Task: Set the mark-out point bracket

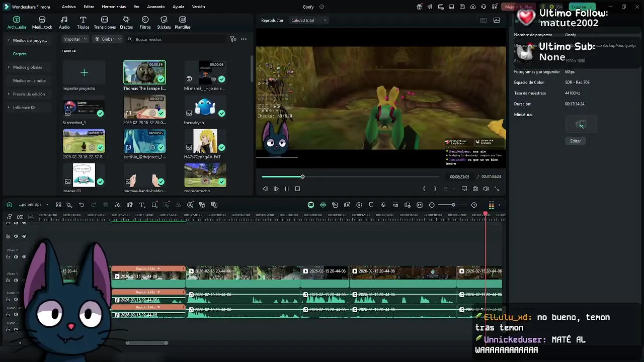Action: coord(435,189)
